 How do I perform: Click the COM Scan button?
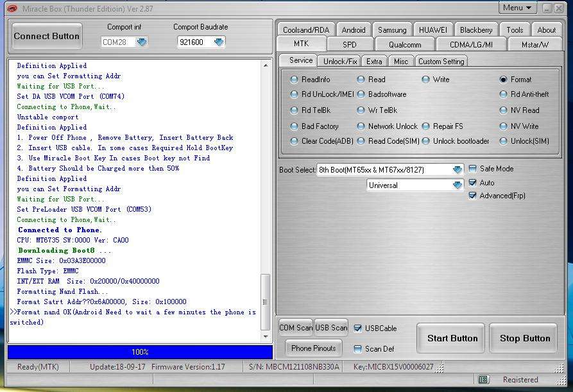(296, 328)
